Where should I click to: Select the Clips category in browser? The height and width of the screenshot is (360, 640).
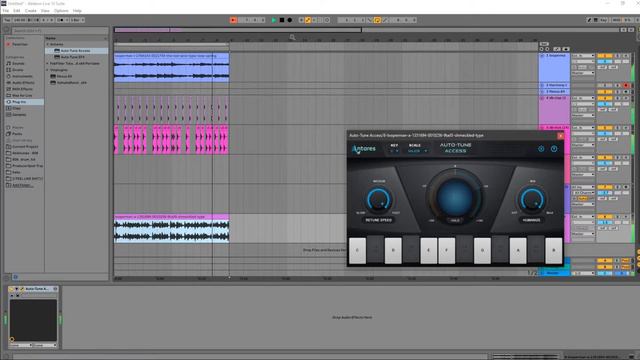[16, 108]
